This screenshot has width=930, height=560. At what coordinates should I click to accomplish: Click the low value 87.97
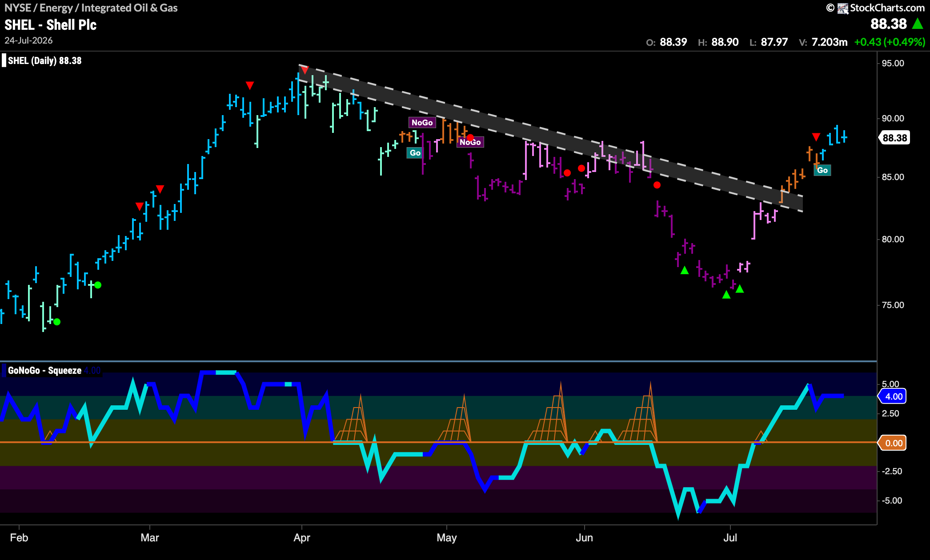pos(774,42)
